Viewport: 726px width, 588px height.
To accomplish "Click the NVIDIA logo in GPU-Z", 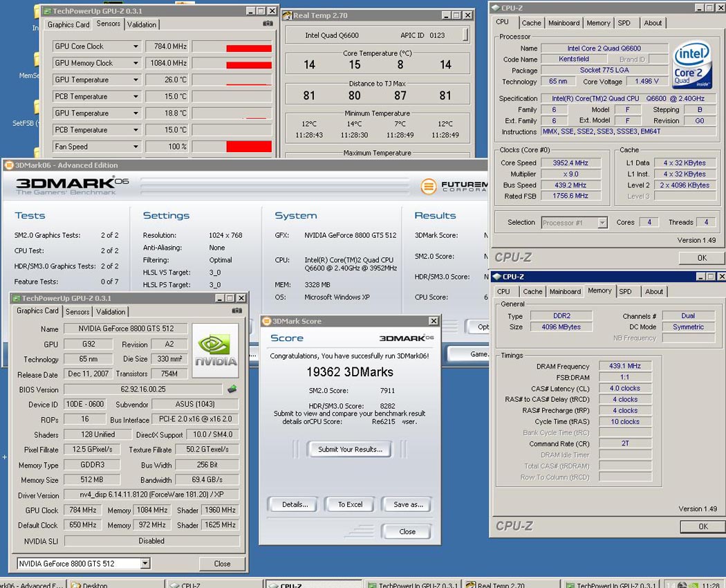I will pyautogui.click(x=215, y=350).
